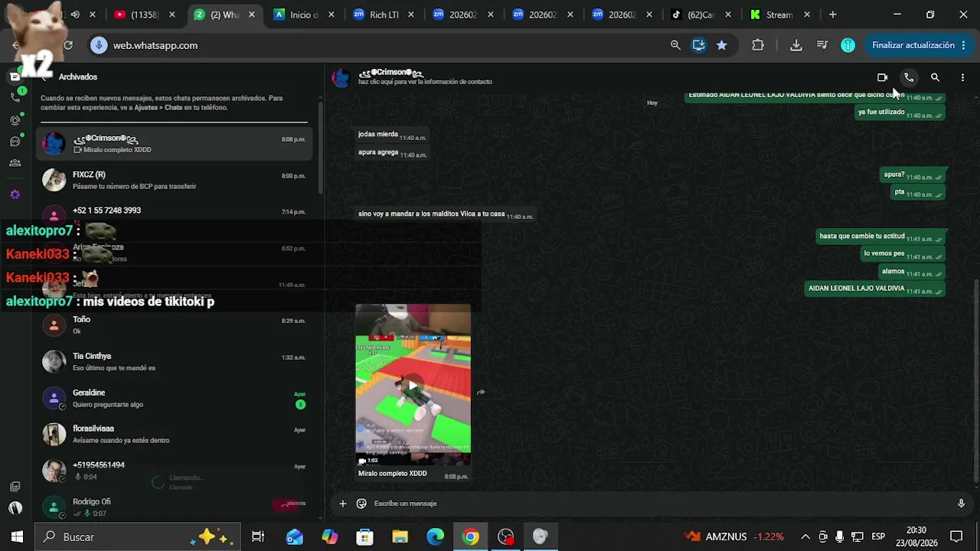Open the +52 1 55 7248 3993 chat
Screen dimensions: 980x551
pyautogui.click(x=175, y=215)
